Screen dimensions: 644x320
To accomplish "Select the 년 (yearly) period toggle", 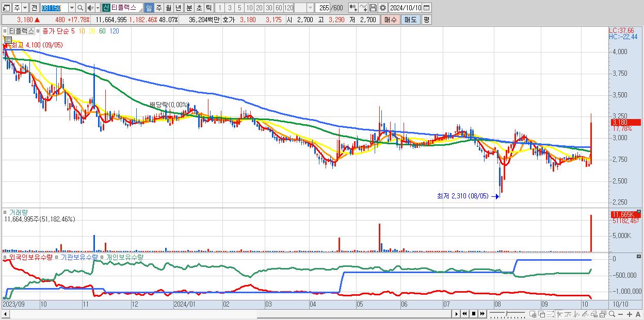I will (x=178, y=8).
